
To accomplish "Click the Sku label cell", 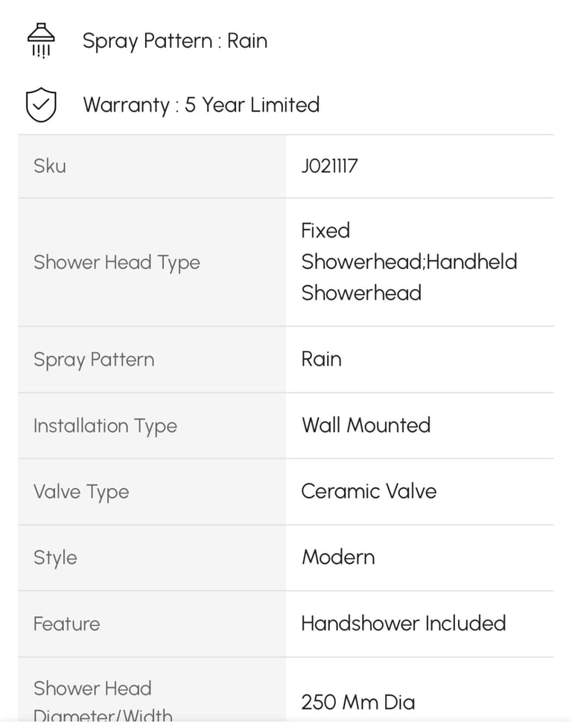I will (x=152, y=166).
